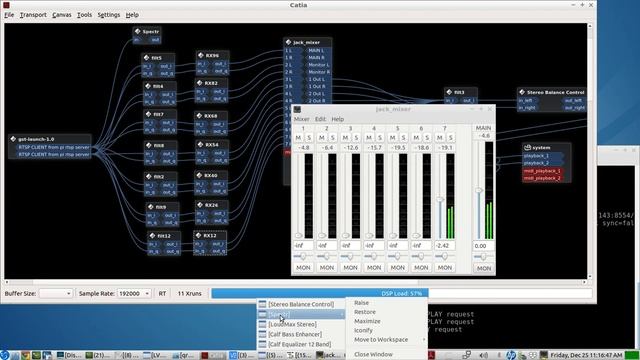The image size is (640, 360).
Task: Toggle MON on channel 2
Action: point(327,268)
